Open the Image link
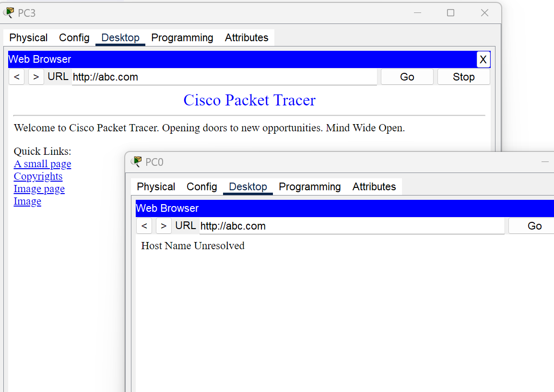 (x=27, y=201)
